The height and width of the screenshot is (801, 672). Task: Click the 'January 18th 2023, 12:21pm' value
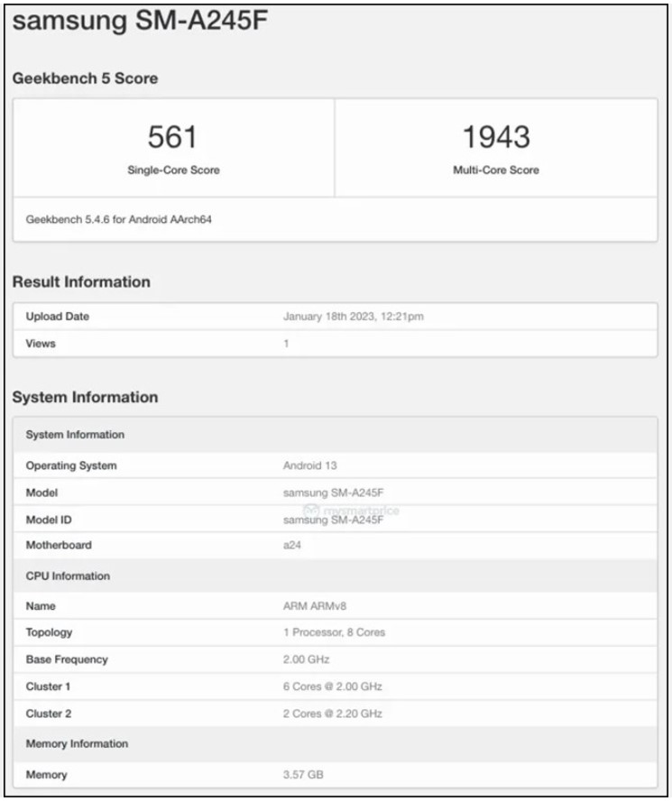click(x=353, y=317)
